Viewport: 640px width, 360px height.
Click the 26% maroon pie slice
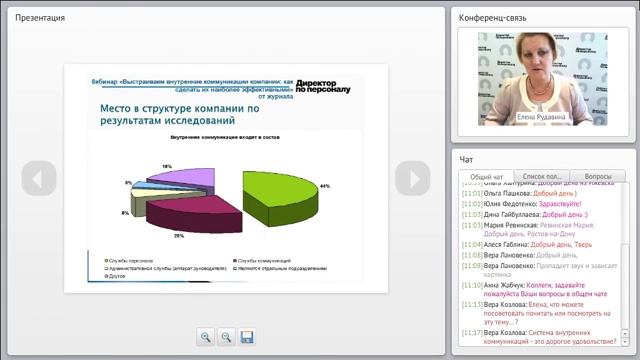click(194, 213)
